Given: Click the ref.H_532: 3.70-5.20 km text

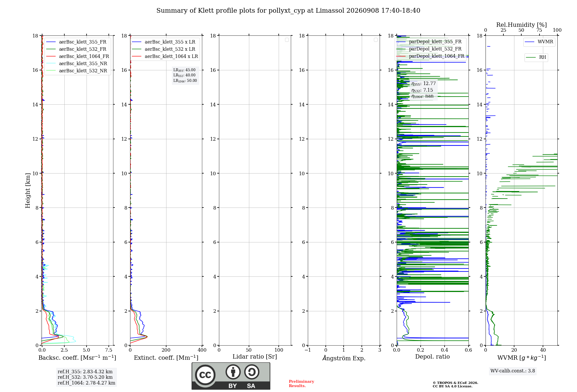Looking at the screenshot, I should 85,377.
